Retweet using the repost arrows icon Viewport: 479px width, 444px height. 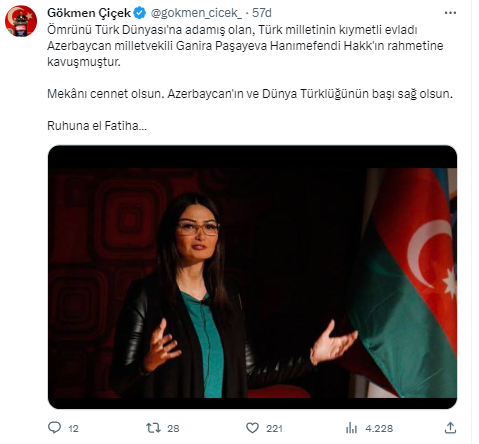pos(153,428)
